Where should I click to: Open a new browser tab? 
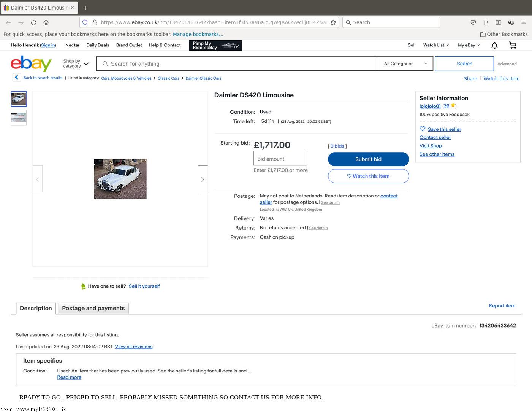coord(85,8)
